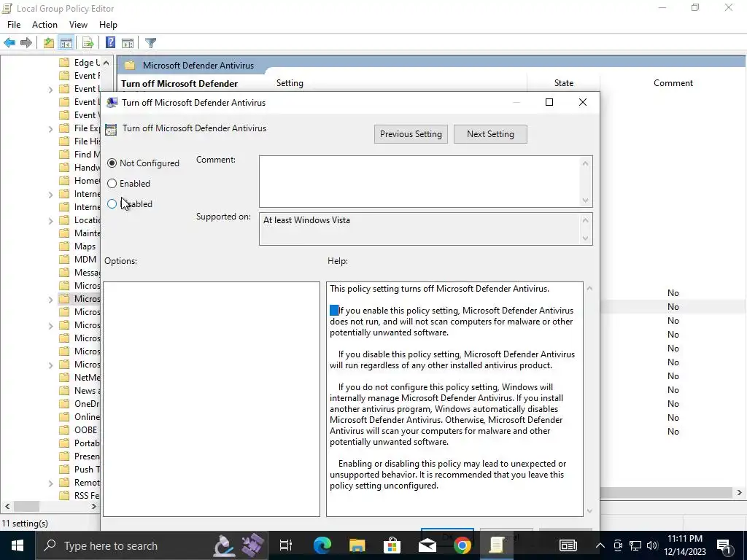
Task: Click the Previous Setting button
Action: pyautogui.click(x=411, y=134)
